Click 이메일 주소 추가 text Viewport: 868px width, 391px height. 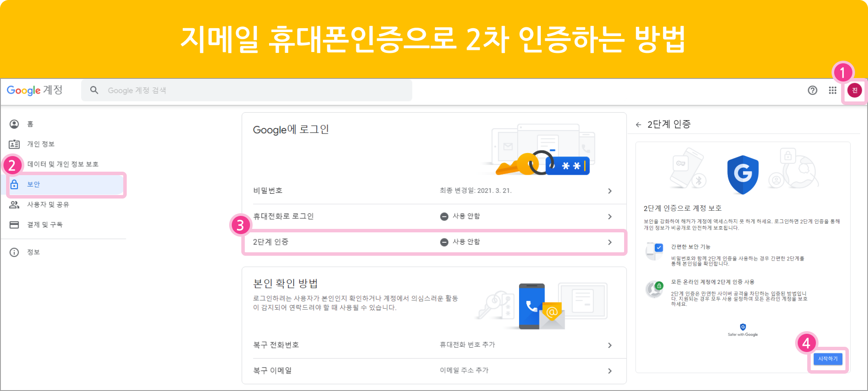[x=464, y=370]
